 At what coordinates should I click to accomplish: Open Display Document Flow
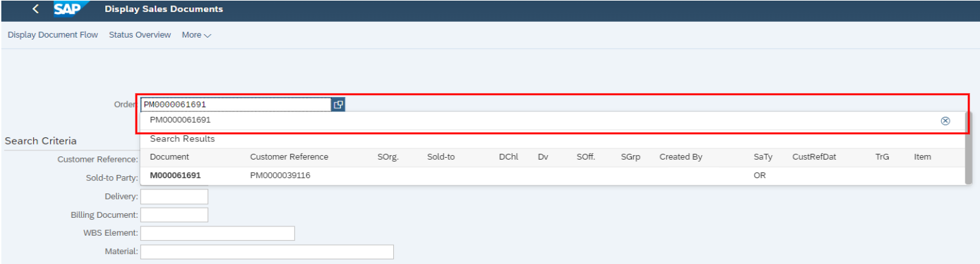53,35
